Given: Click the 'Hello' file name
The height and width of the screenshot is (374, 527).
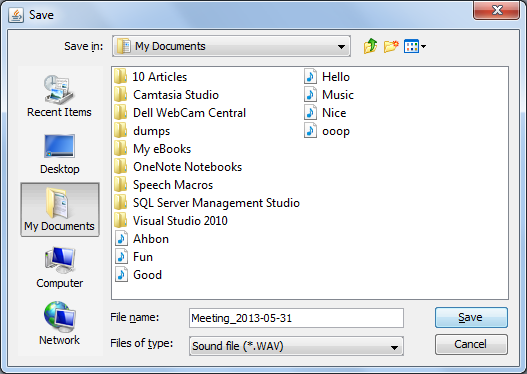Looking at the screenshot, I should (335, 77).
